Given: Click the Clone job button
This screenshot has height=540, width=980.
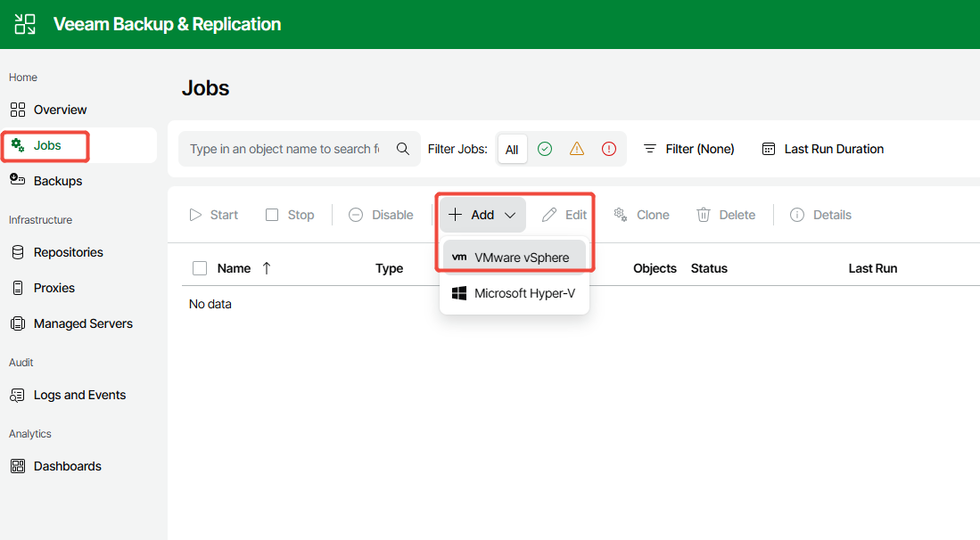Looking at the screenshot, I should pos(641,215).
